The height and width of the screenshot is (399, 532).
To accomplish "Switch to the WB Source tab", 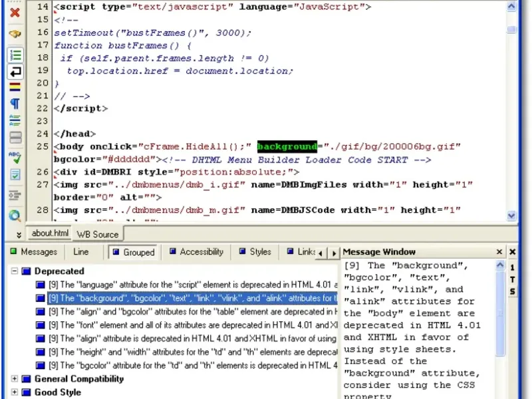I will click(x=97, y=234).
